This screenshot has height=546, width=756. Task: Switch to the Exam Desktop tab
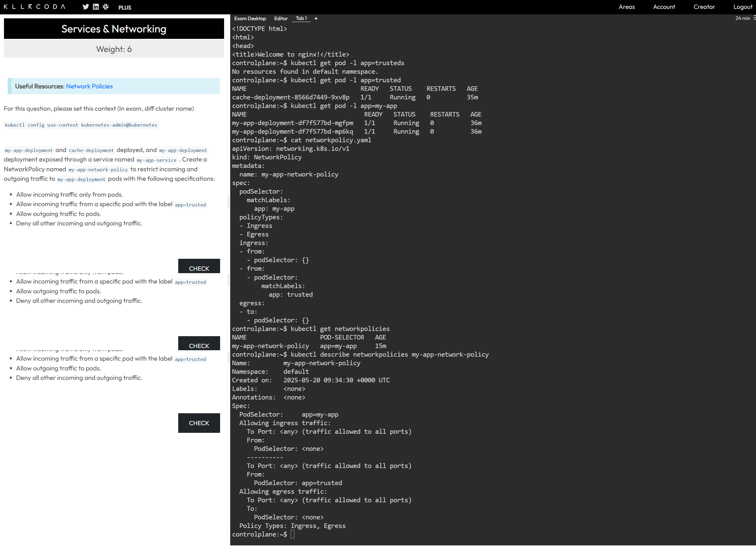pyautogui.click(x=250, y=19)
